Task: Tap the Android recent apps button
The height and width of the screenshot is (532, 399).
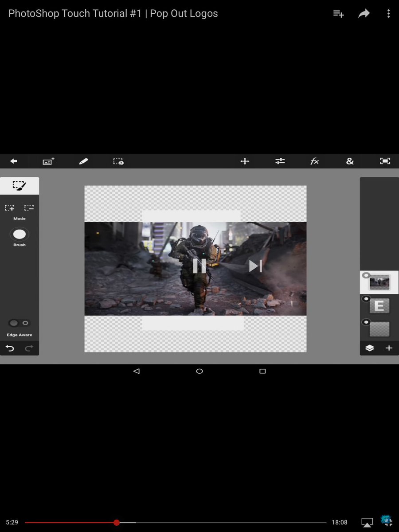Action: tap(262, 371)
